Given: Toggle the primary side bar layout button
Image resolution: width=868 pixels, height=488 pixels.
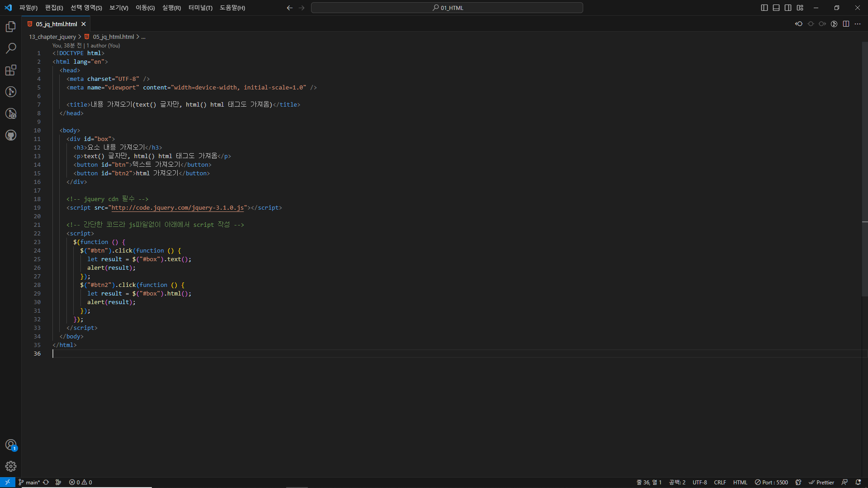Looking at the screenshot, I should click(764, 8).
